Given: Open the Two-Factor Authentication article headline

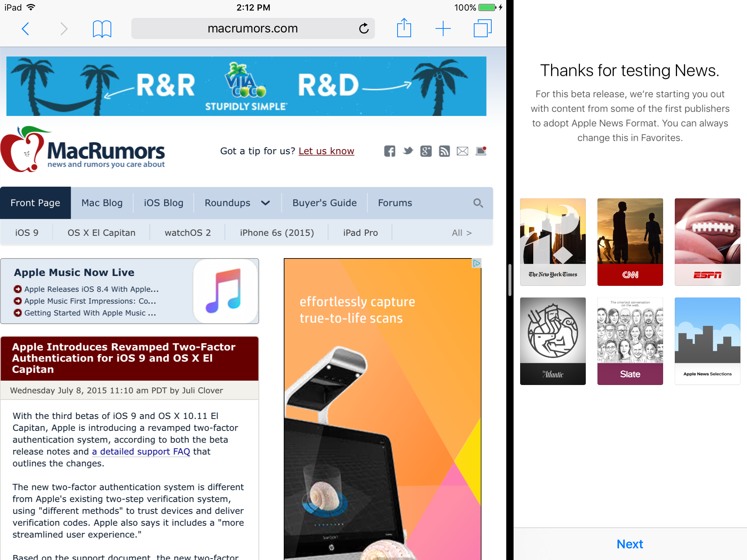Looking at the screenshot, I should tap(124, 358).
